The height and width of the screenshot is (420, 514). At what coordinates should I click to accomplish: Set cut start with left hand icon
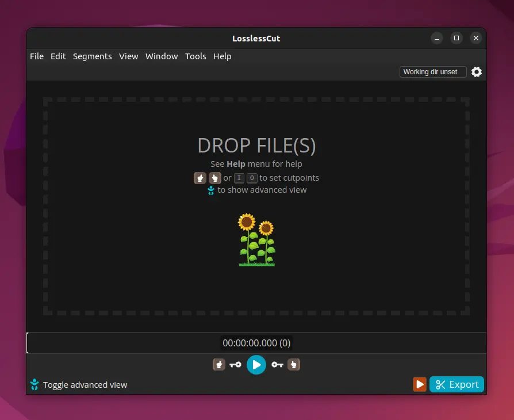click(x=219, y=364)
